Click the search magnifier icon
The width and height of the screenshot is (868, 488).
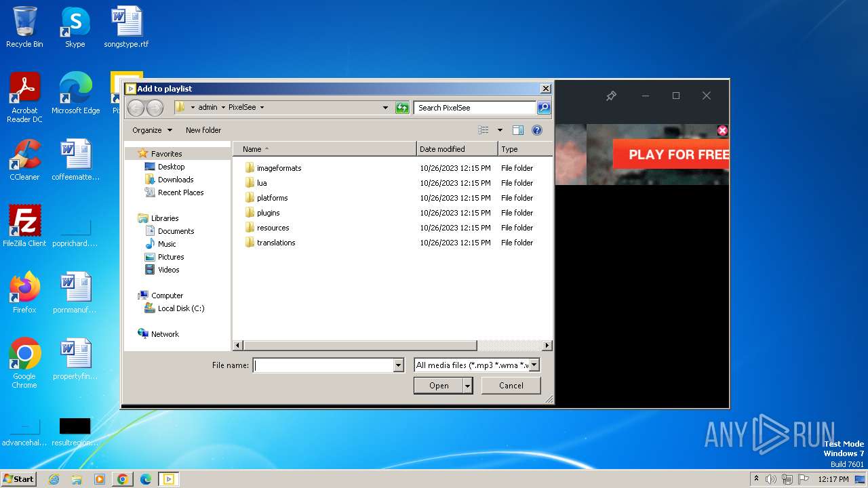pyautogui.click(x=543, y=107)
